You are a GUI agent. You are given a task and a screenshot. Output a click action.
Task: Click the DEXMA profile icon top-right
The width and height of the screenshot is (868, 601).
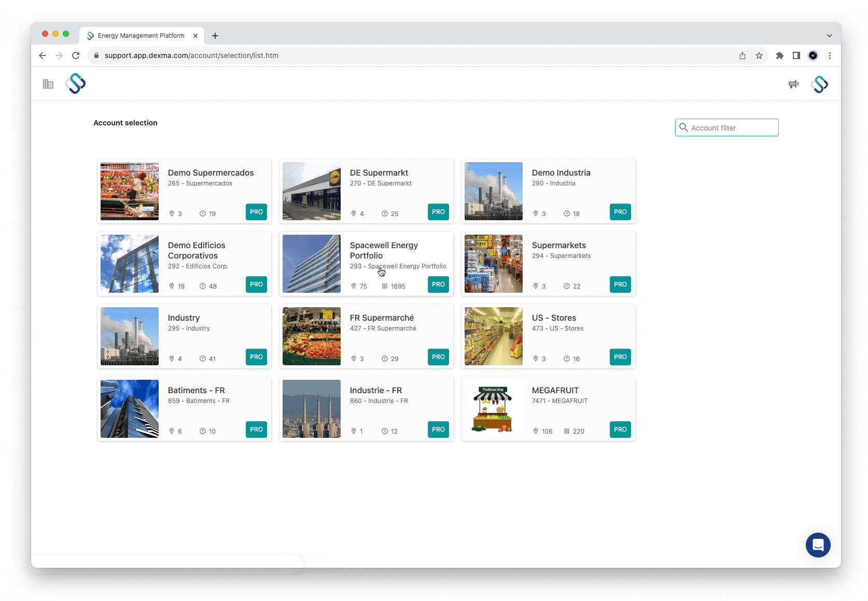[820, 84]
